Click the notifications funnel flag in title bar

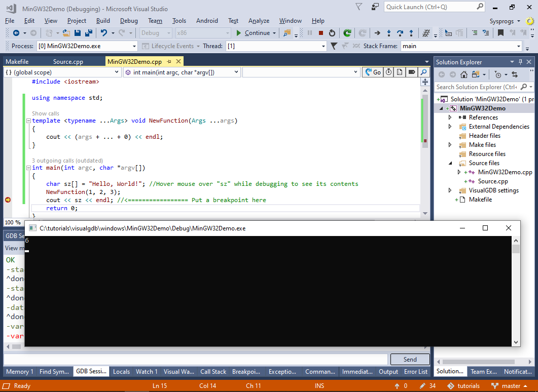click(358, 7)
